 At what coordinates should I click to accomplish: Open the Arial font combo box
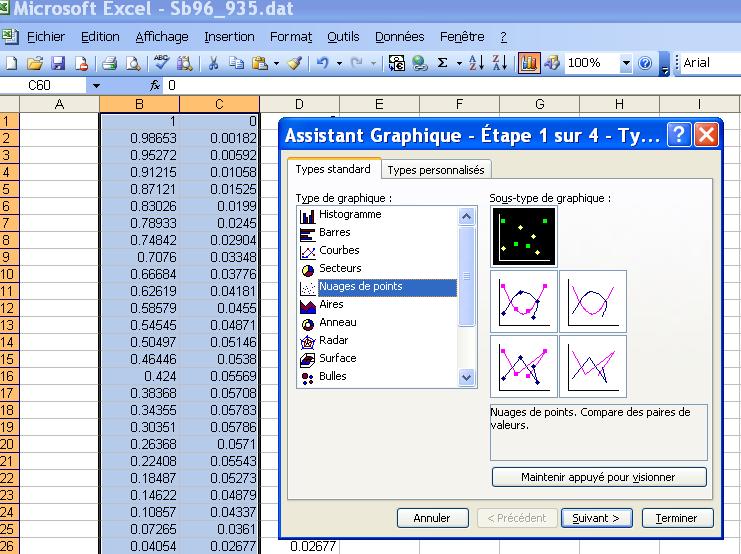tap(709, 63)
